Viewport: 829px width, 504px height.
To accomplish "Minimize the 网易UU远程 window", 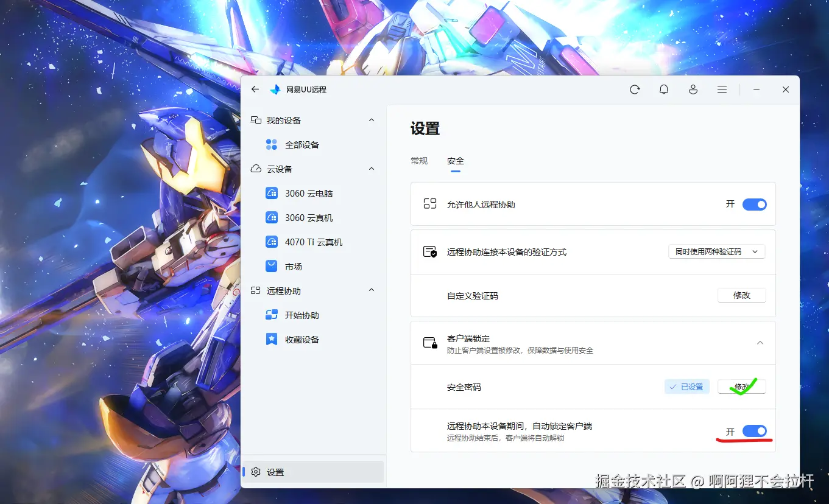I will click(757, 89).
